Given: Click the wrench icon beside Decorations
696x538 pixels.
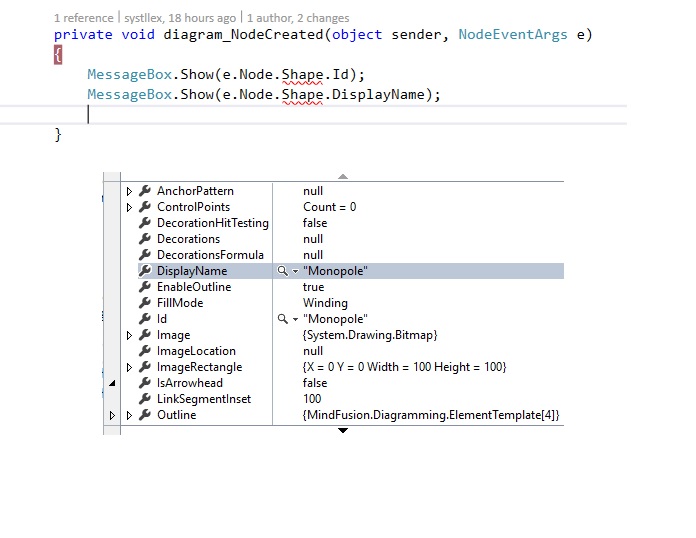Looking at the screenshot, I should point(145,239).
